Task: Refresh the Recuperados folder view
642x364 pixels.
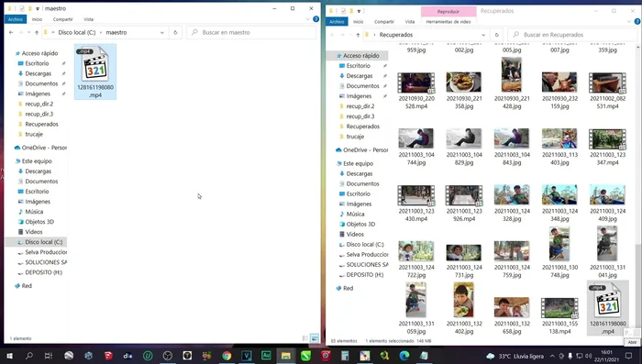Action: [497, 35]
